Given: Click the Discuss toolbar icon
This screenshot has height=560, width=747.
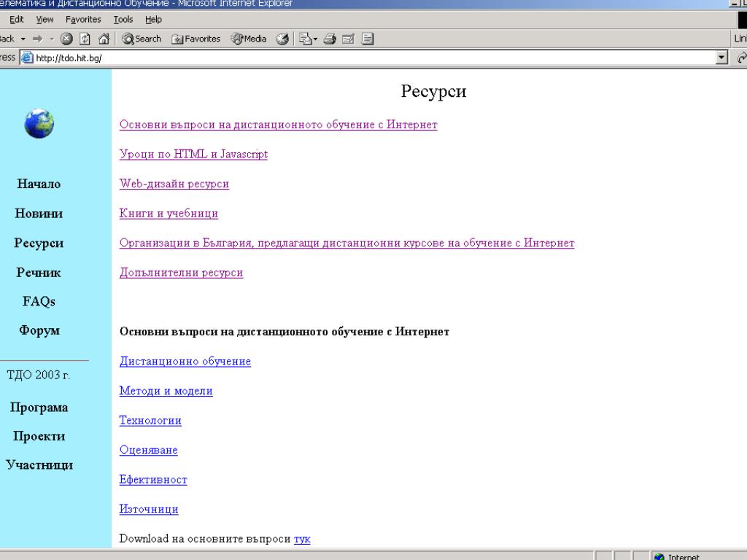Looking at the screenshot, I should coord(368,39).
